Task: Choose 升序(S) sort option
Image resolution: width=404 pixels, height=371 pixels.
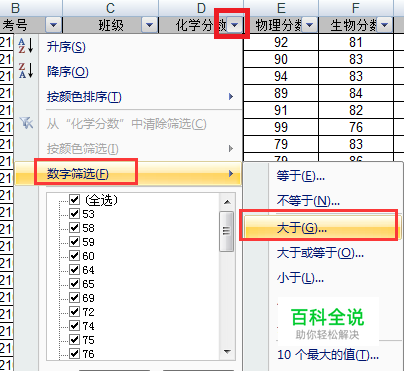Action: coord(66,47)
